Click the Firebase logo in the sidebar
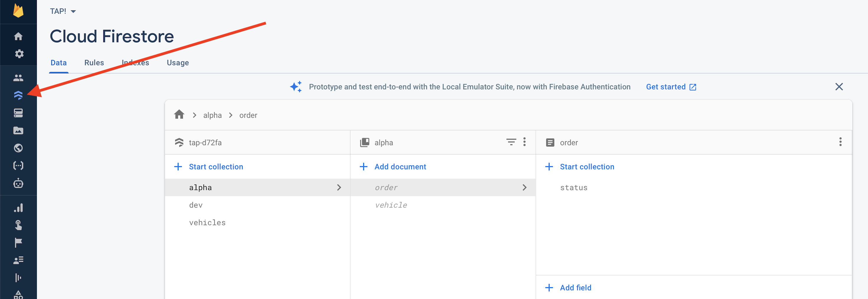Screen dimensions: 868x299 [18, 10]
